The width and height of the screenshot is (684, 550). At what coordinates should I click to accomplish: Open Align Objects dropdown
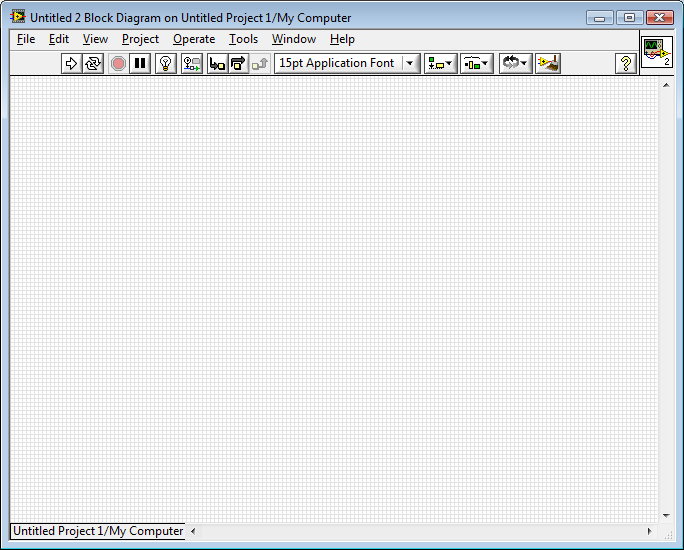click(x=441, y=64)
